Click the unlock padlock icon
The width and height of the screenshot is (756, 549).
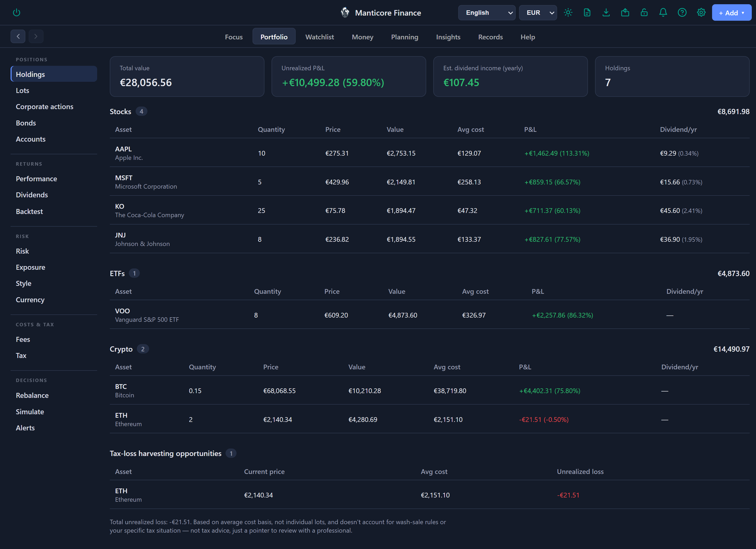644,13
